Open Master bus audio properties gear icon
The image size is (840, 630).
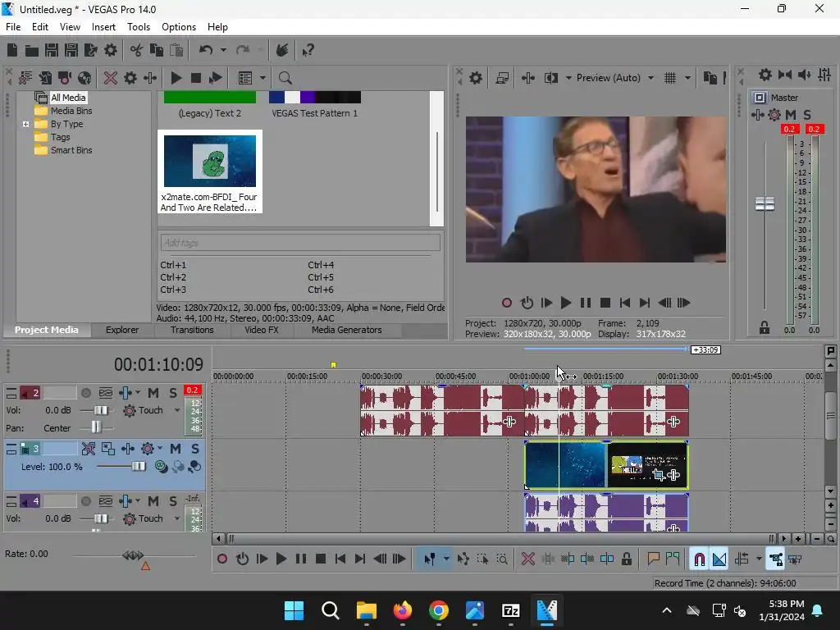765,75
